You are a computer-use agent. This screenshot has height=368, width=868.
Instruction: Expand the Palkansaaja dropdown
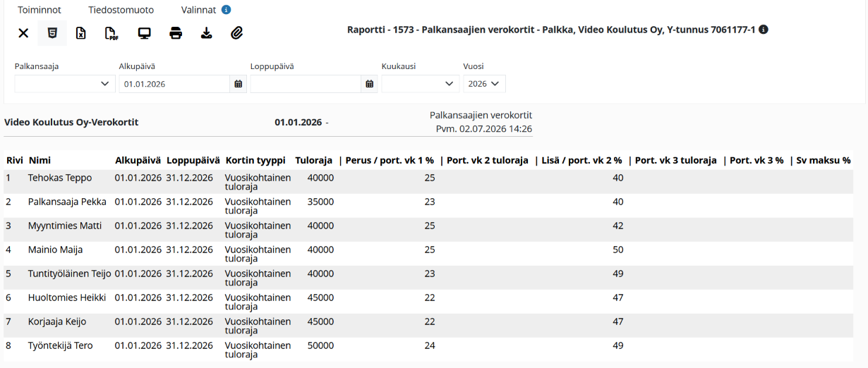point(65,84)
